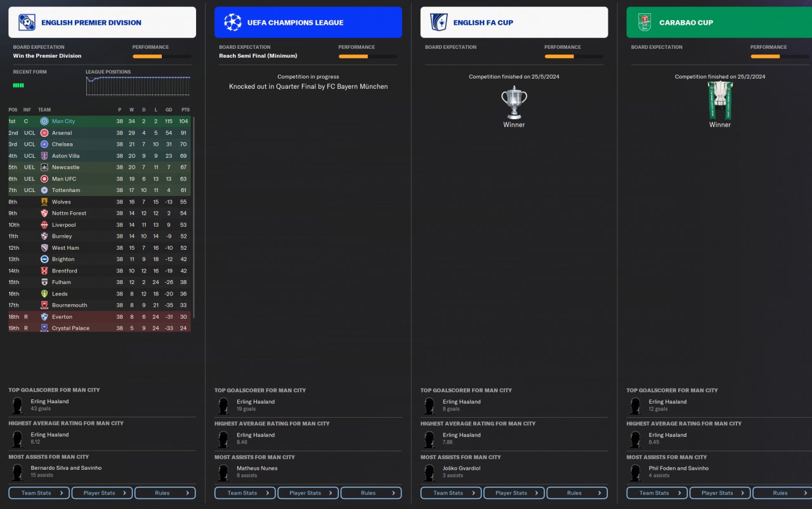
Task: Click the league table vertical scrollbar
Action: [x=193, y=217]
